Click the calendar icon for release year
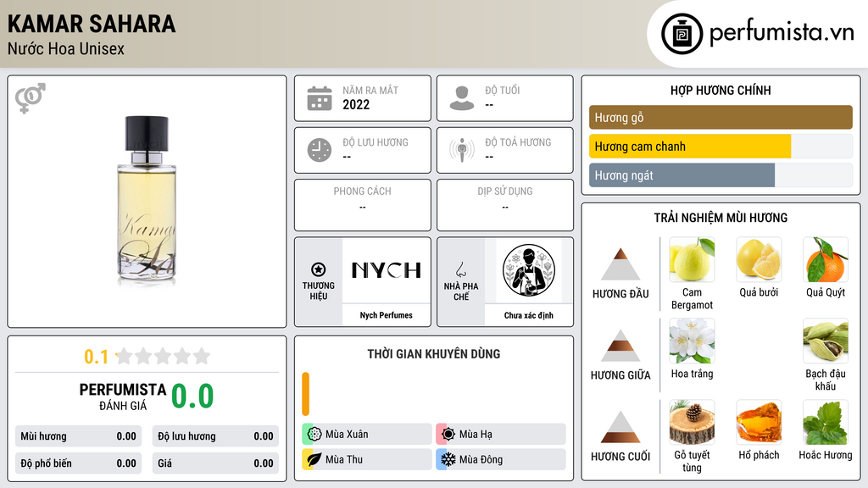This screenshot has width=868, height=488. click(x=320, y=98)
